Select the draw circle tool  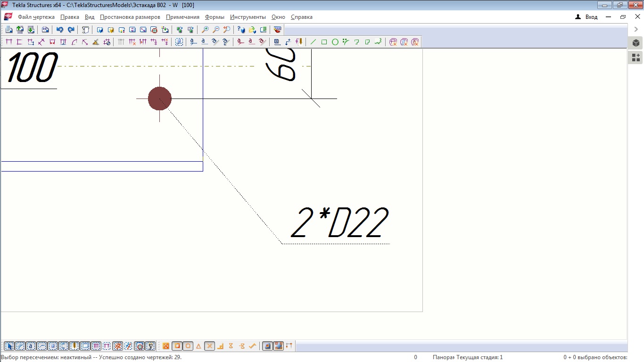(x=335, y=42)
